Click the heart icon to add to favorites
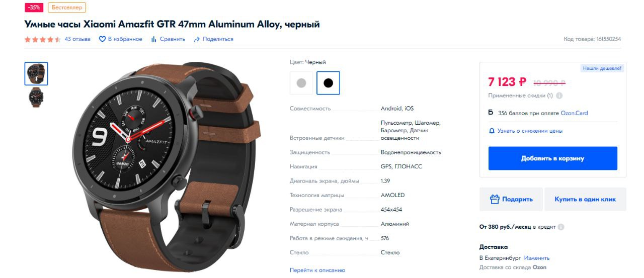The width and height of the screenshot is (644, 278). [x=102, y=39]
